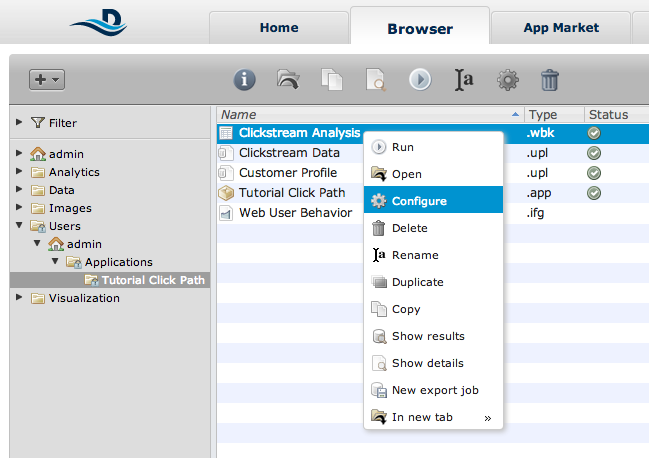The width and height of the screenshot is (649, 458).
Task: Click the Users shared folder icon
Action: click(x=38, y=226)
